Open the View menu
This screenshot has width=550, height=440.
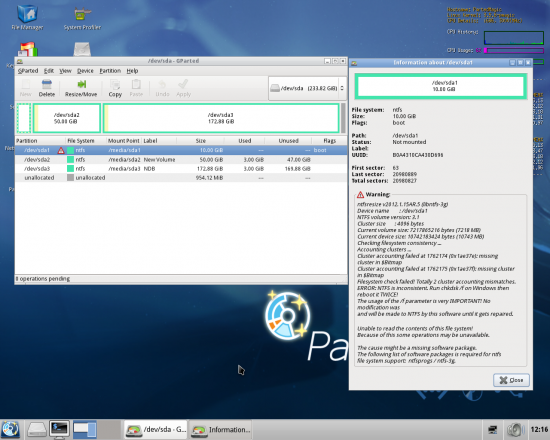pyautogui.click(x=65, y=71)
